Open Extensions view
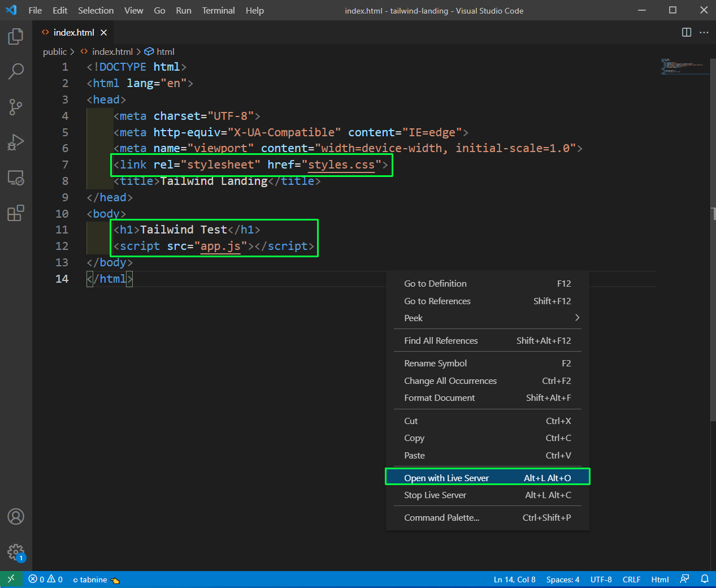The height and width of the screenshot is (588, 716). coord(16,213)
